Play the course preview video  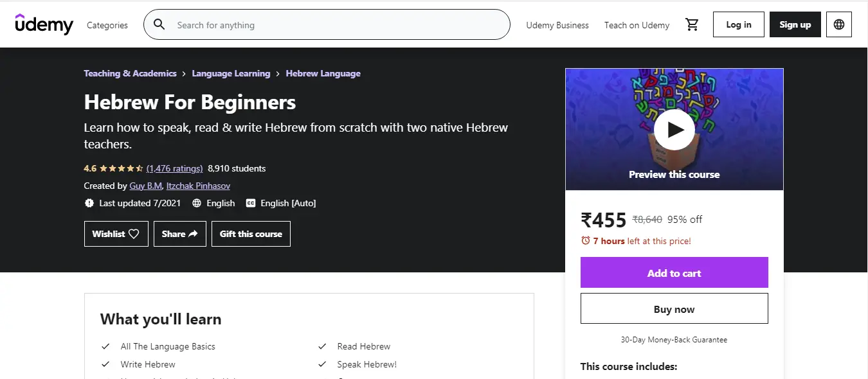(x=674, y=130)
